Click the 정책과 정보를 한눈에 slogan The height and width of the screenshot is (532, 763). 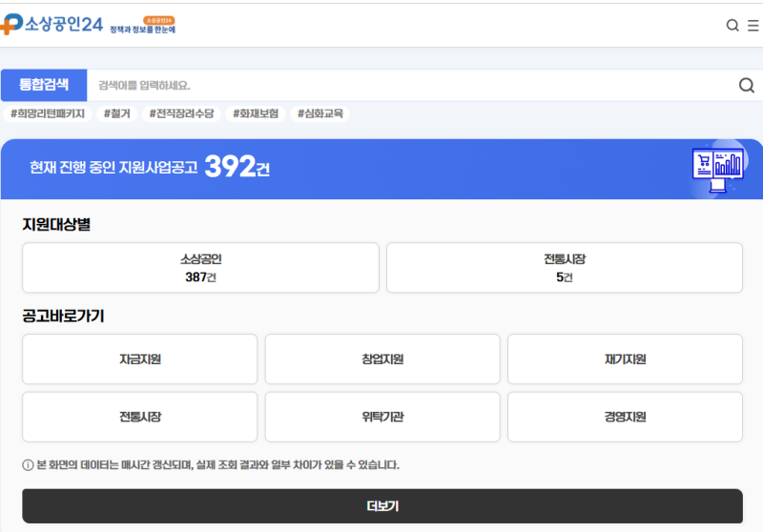(x=142, y=30)
